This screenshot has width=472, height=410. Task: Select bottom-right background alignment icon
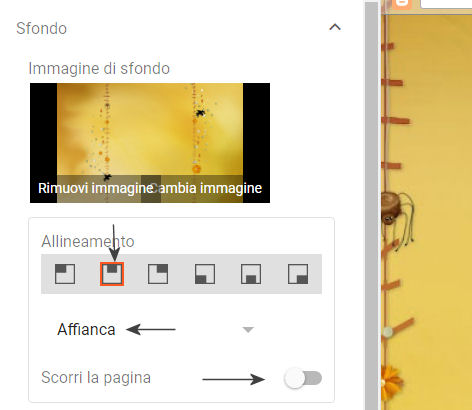[x=298, y=274]
